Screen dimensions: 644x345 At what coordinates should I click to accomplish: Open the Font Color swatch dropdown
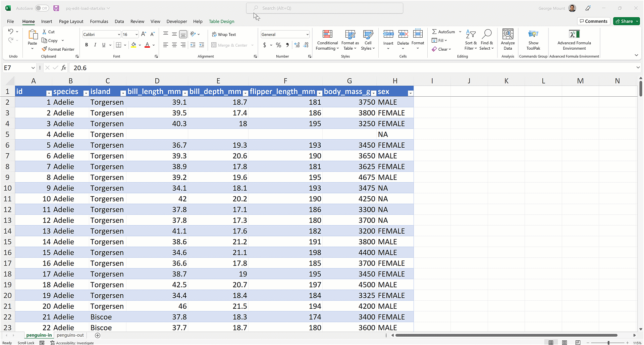(153, 45)
